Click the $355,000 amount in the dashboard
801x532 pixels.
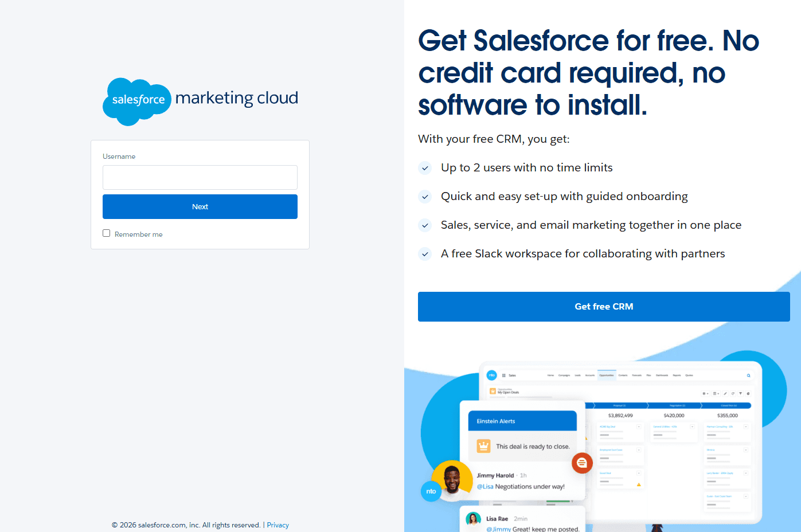728,416
